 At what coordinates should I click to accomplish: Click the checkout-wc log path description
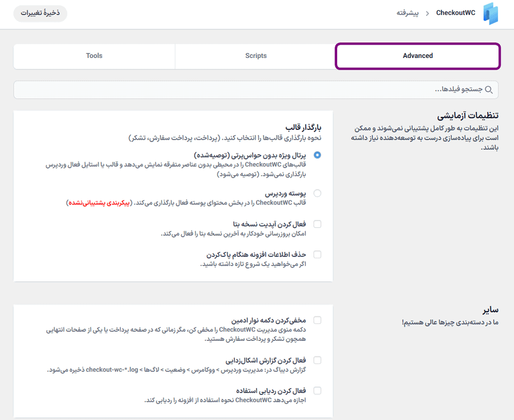176,370
